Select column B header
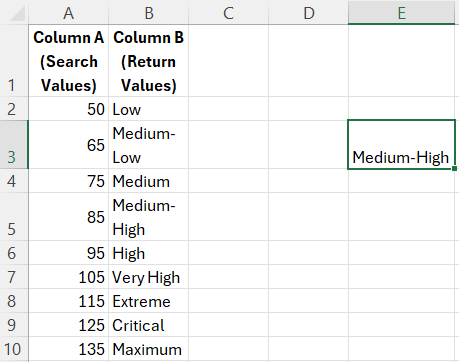 pos(149,13)
